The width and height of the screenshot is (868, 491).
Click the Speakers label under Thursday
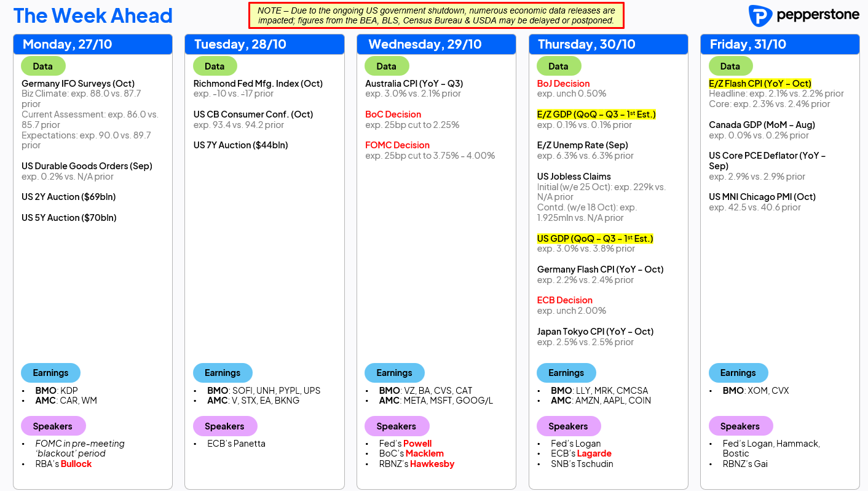[568, 426]
